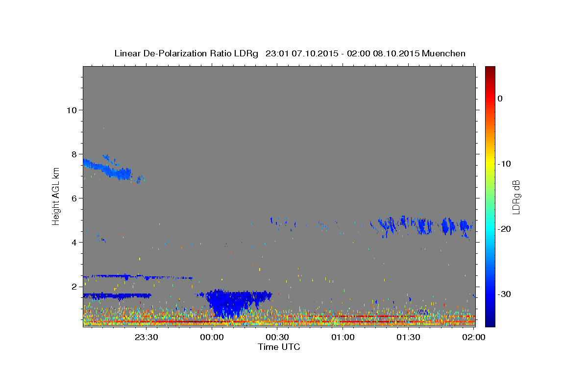Click the colorbar value -10
Image resolution: width=588 pixels, height=392 pixels.
click(505, 164)
